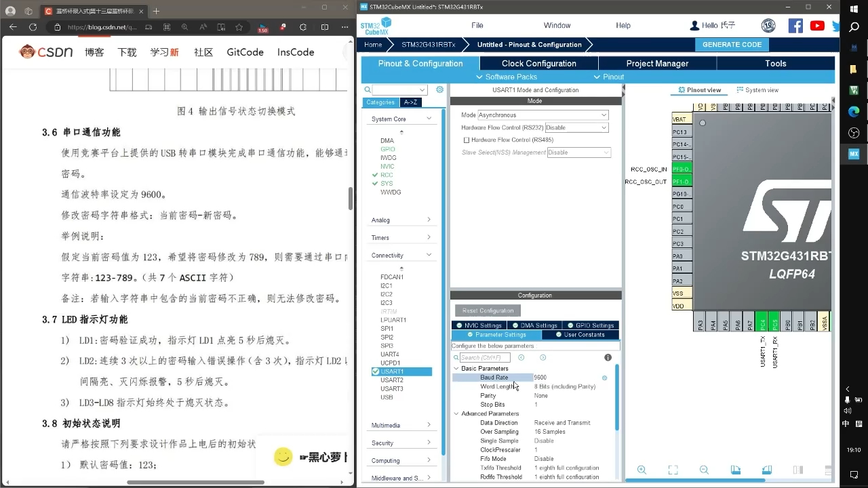Switch to the A->Z peripheral list

click(410, 102)
